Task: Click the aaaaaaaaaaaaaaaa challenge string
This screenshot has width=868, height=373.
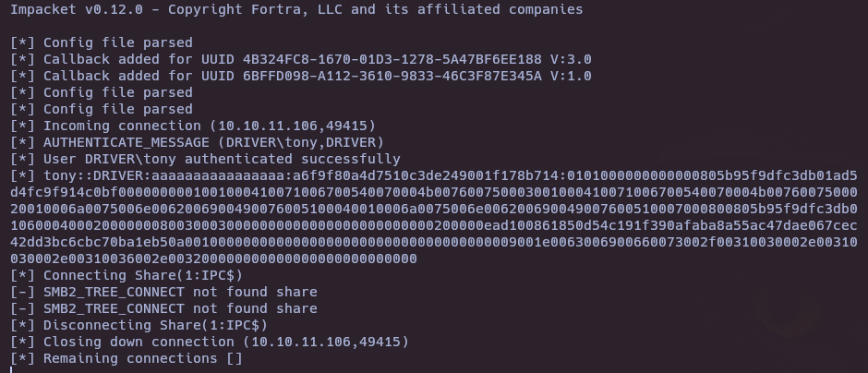Action: [218, 175]
